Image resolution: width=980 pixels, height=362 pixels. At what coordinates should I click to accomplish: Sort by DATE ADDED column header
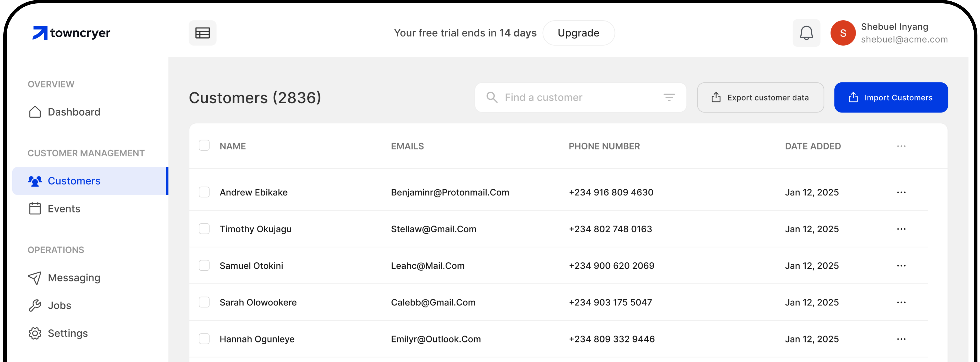[x=813, y=146]
